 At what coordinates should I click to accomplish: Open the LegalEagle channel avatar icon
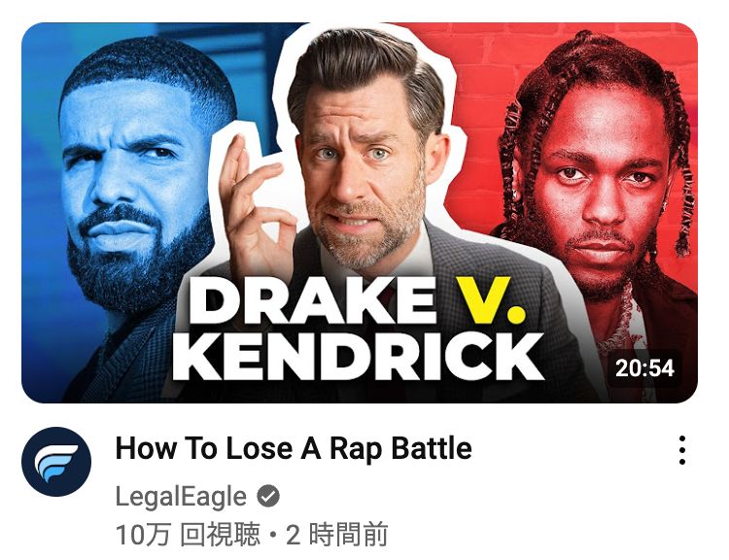[56, 462]
